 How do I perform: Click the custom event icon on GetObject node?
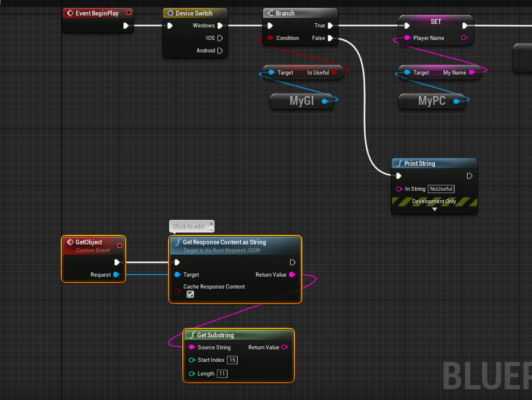(69, 242)
